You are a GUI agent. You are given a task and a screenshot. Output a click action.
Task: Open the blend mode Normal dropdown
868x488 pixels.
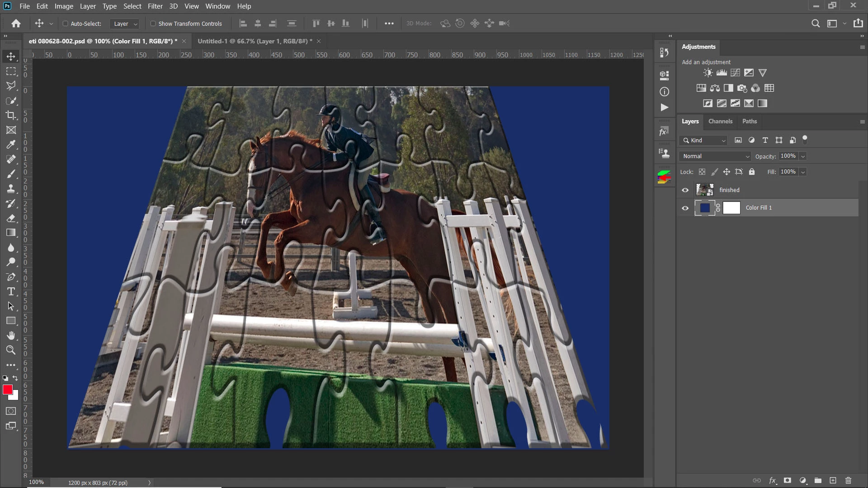click(x=715, y=156)
